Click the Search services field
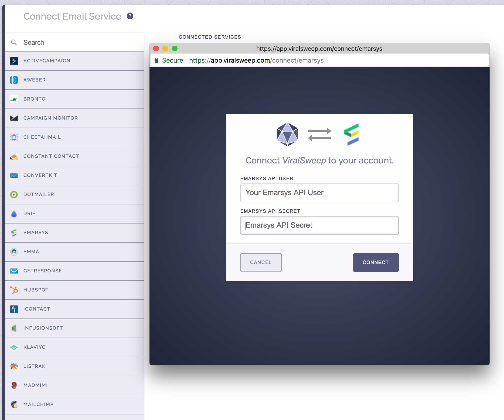Viewport: 504px width, 420px height. [74, 42]
